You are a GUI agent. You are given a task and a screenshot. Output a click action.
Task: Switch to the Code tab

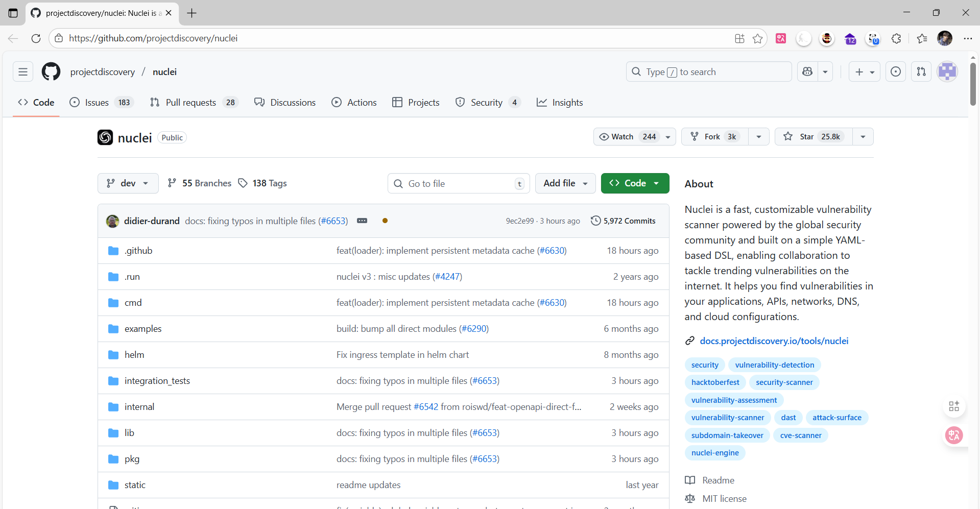pyautogui.click(x=36, y=103)
